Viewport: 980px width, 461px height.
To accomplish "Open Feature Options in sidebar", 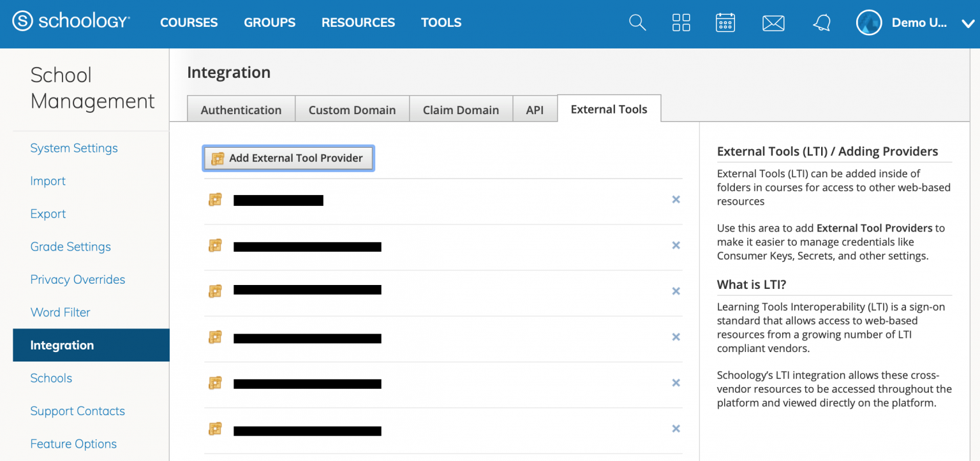I will tap(73, 444).
